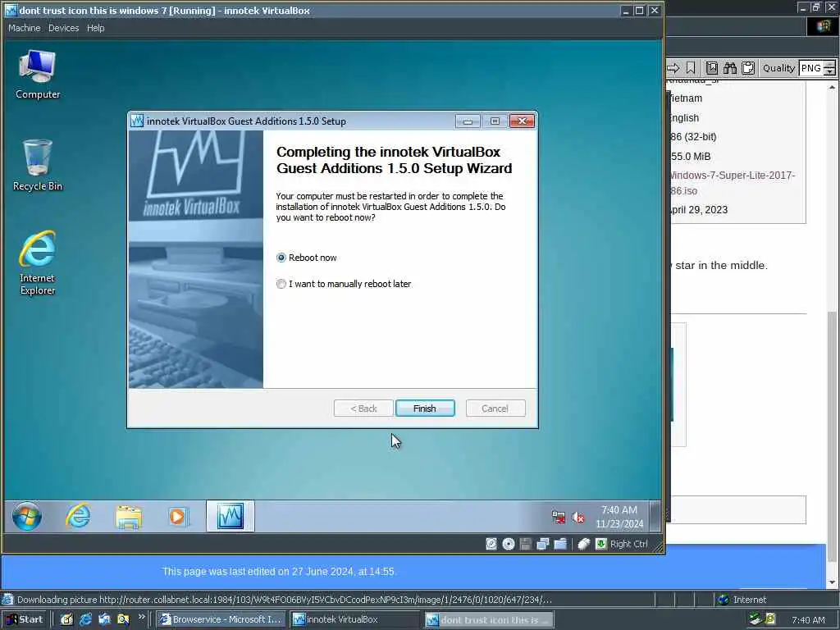Click the Back button in setup wizard
The width and height of the screenshot is (840, 630).
pos(363,409)
